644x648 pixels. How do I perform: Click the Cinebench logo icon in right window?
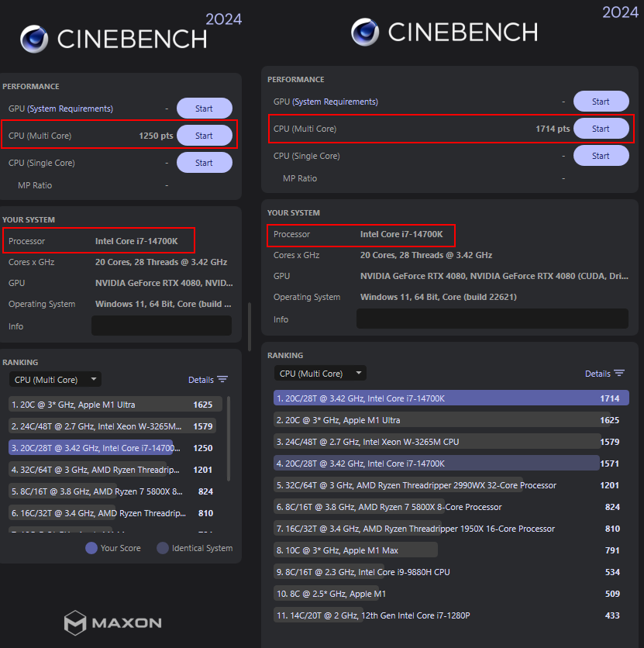point(365,32)
